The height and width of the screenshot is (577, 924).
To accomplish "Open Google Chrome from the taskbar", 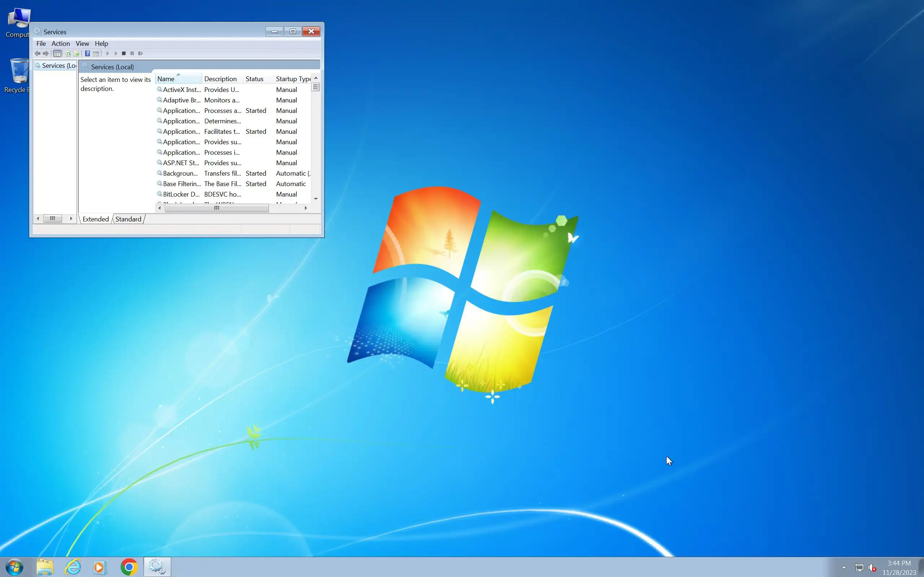I will pos(129,567).
